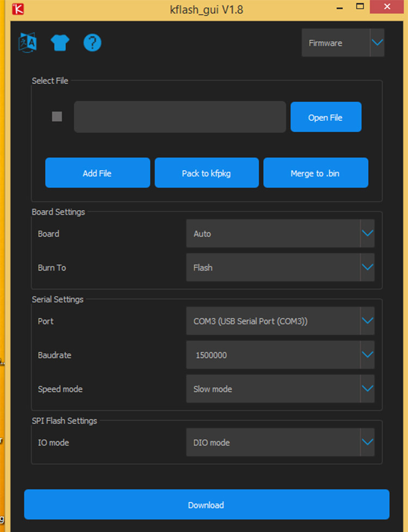The width and height of the screenshot is (408, 532).
Task: Maximize the kflash_gui window
Action: 360,7
